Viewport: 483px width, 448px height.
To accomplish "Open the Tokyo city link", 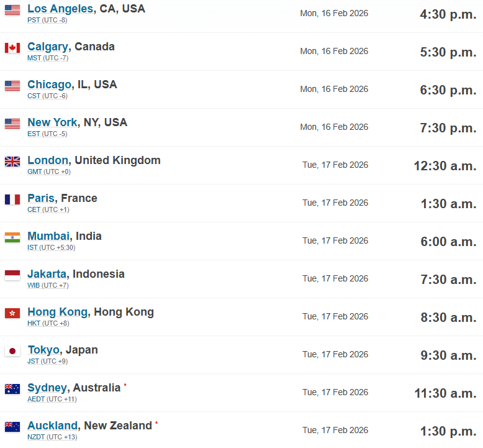I will click(43, 350).
